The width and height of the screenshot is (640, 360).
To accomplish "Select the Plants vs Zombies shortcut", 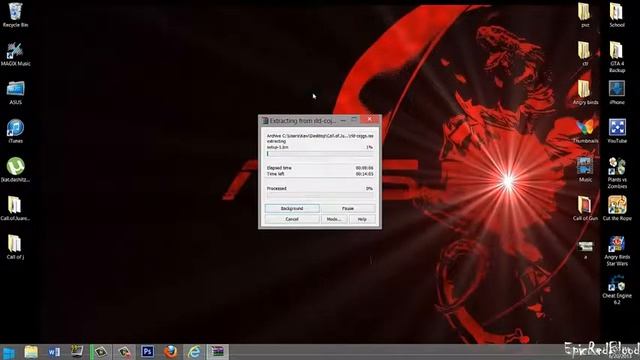I will (617, 173).
